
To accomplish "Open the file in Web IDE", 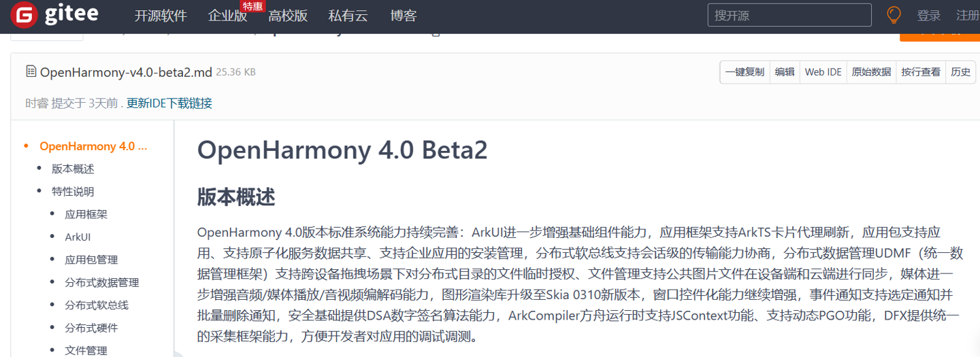I will (823, 72).
